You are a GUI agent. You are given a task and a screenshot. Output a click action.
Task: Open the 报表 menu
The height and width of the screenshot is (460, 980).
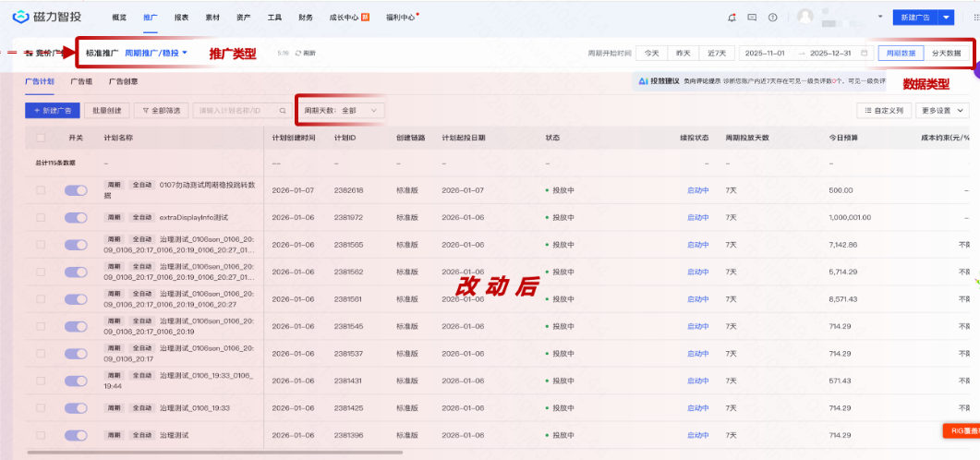(182, 18)
